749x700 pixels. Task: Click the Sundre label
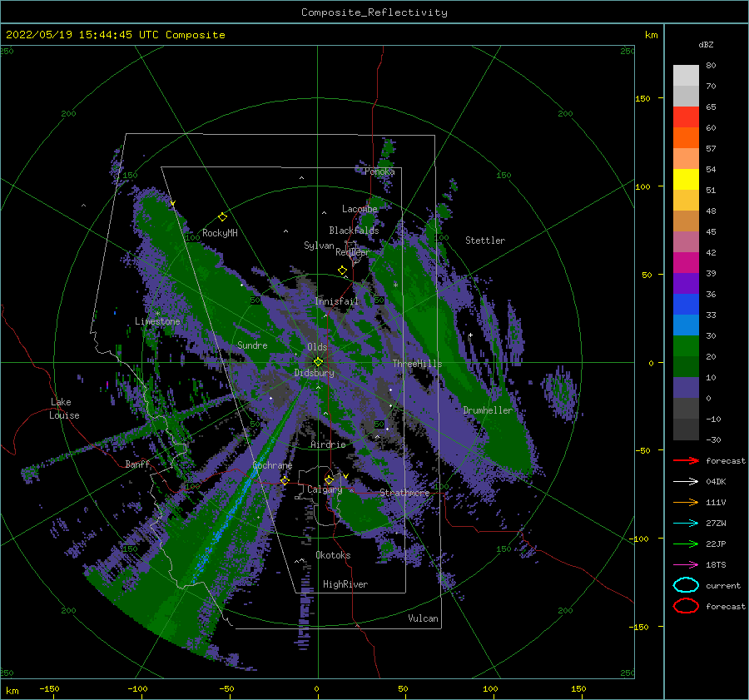coord(252,345)
